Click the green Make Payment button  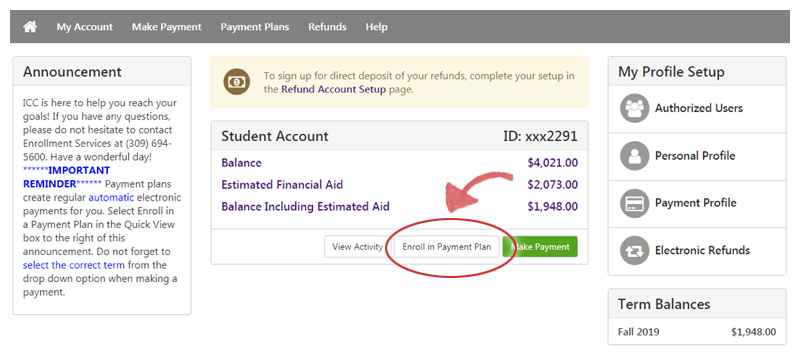click(540, 247)
